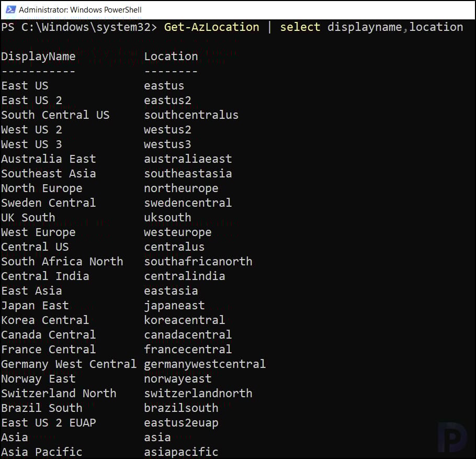Click the 'southcentralus' location value

[191, 115]
